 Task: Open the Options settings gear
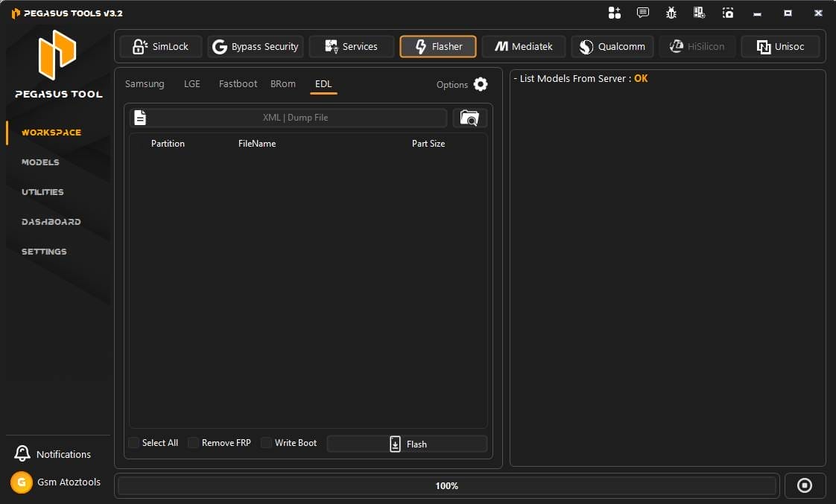[x=480, y=84]
